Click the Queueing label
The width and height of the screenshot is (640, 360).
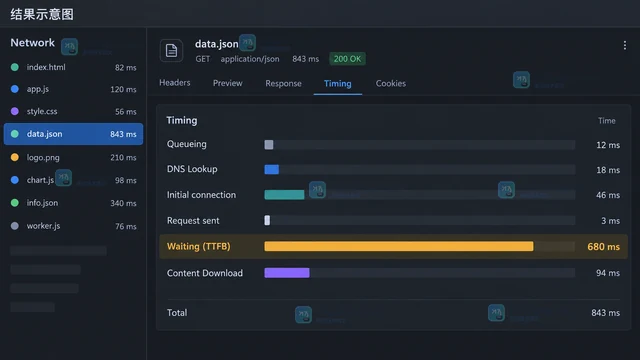(x=187, y=144)
